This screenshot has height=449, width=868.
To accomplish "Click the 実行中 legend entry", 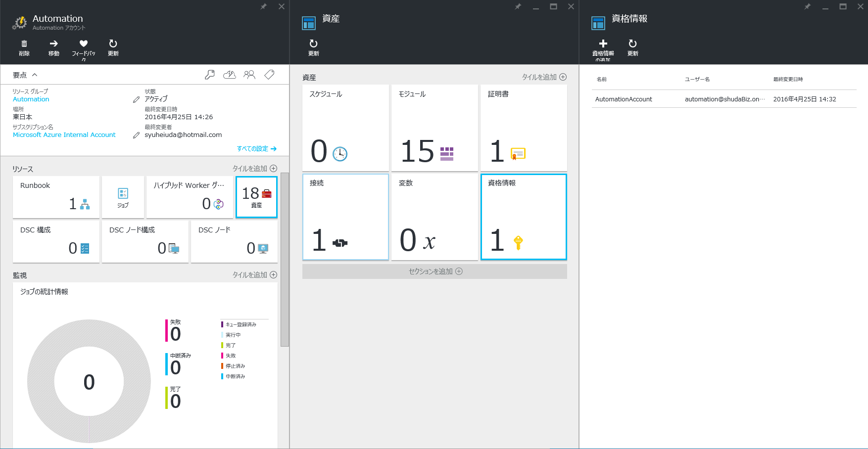I will [231, 335].
